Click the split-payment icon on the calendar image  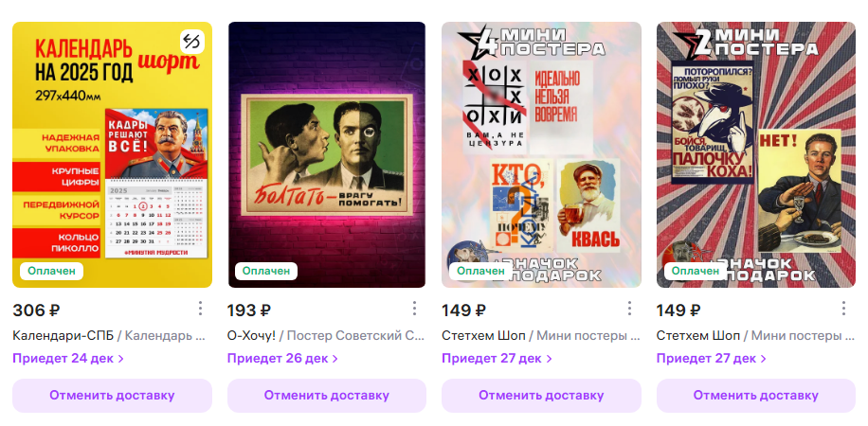tap(192, 42)
